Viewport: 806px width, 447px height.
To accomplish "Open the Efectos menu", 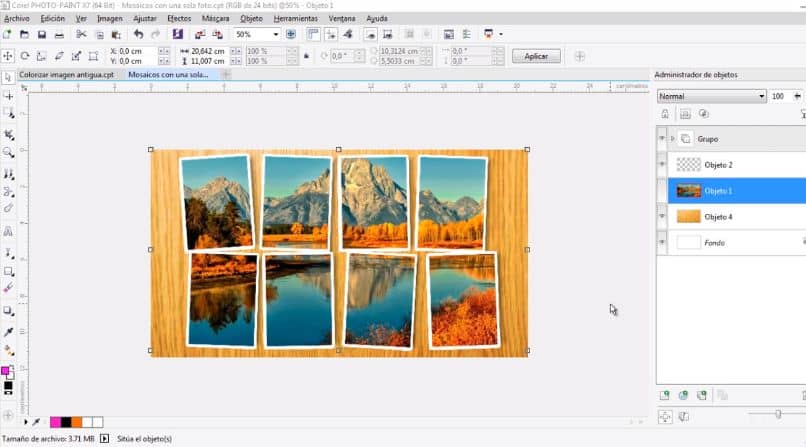I will coord(179,18).
